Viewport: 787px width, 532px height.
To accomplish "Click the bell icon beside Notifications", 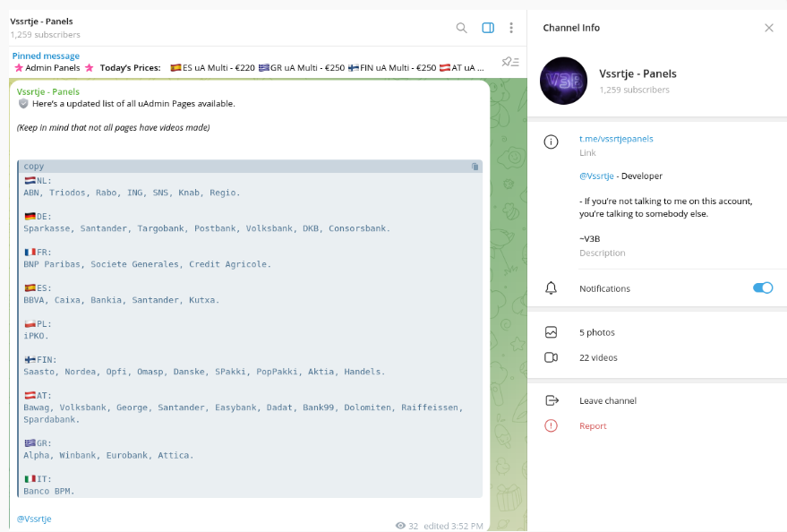I will (552, 287).
